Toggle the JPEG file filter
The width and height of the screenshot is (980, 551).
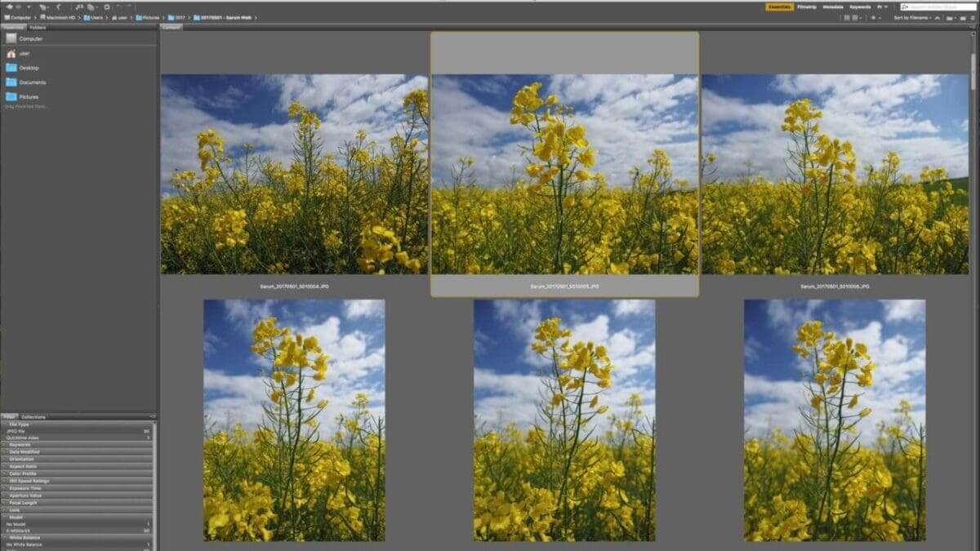coord(78,431)
